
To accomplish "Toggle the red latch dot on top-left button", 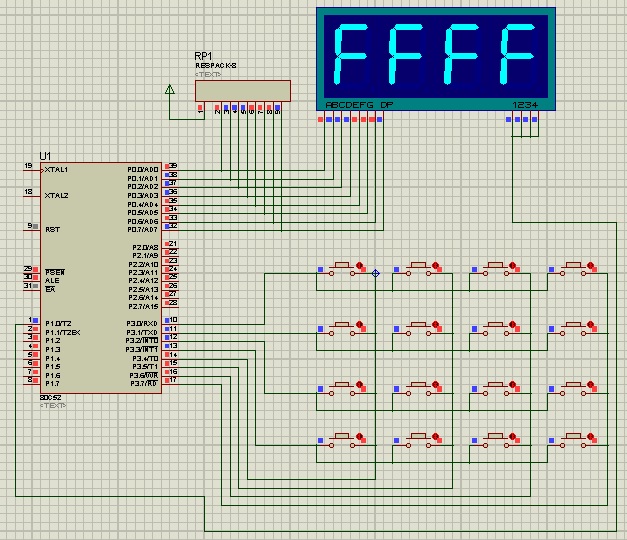I will (x=359, y=265).
